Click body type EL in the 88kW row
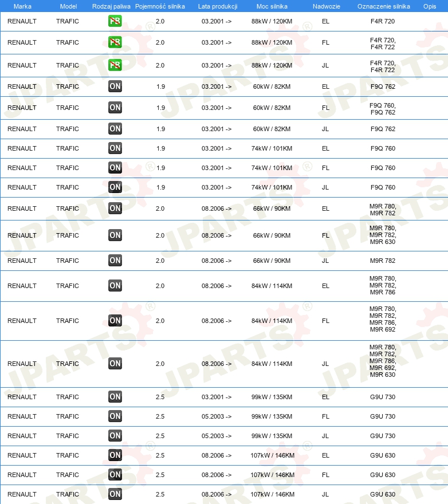448x504 pixels. point(325,21)
